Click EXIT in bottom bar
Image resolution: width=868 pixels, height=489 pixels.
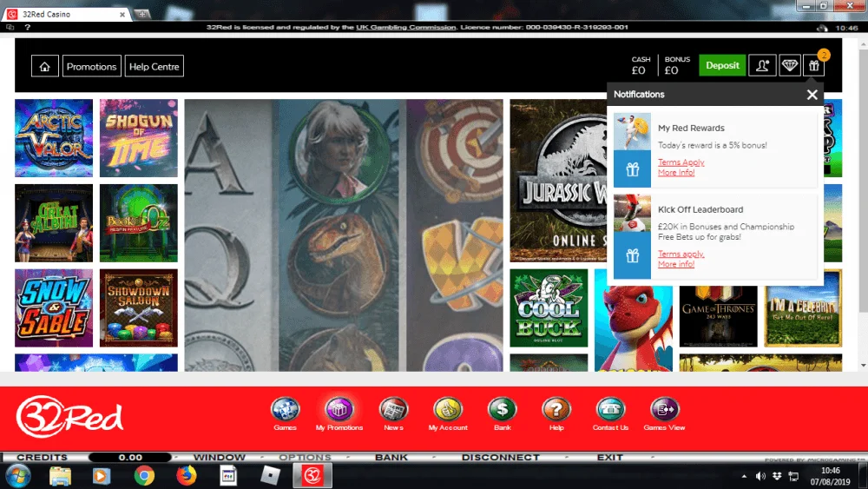[610, 458]
